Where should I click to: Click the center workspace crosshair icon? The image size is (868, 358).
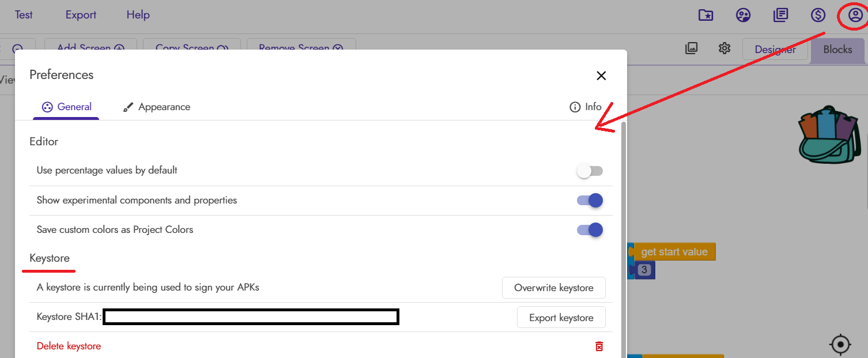(x=840, y=345)
